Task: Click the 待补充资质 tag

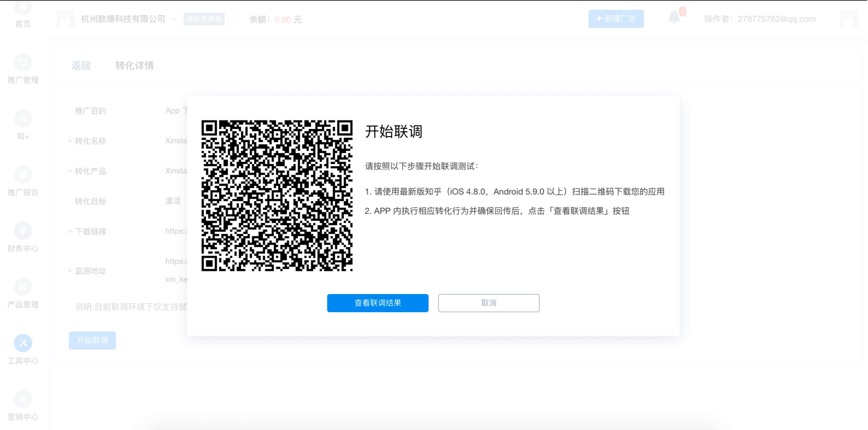Action: (204, 19)
